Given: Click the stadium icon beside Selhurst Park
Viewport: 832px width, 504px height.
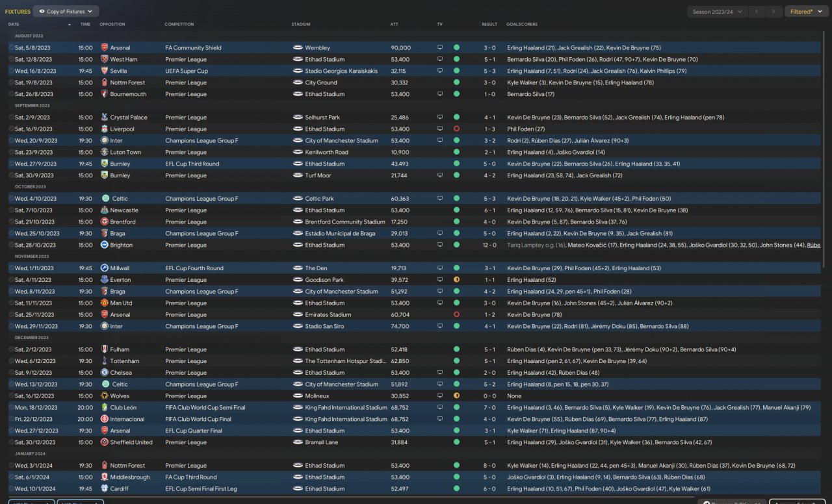Looking at the screenshot, I should (298, 118).
